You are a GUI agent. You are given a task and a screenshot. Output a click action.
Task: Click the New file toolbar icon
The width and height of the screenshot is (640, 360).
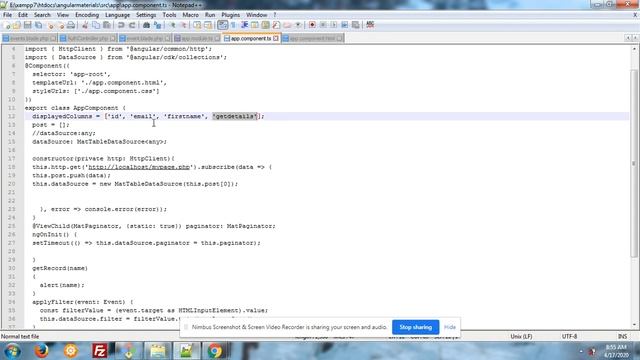coord(7,25)
